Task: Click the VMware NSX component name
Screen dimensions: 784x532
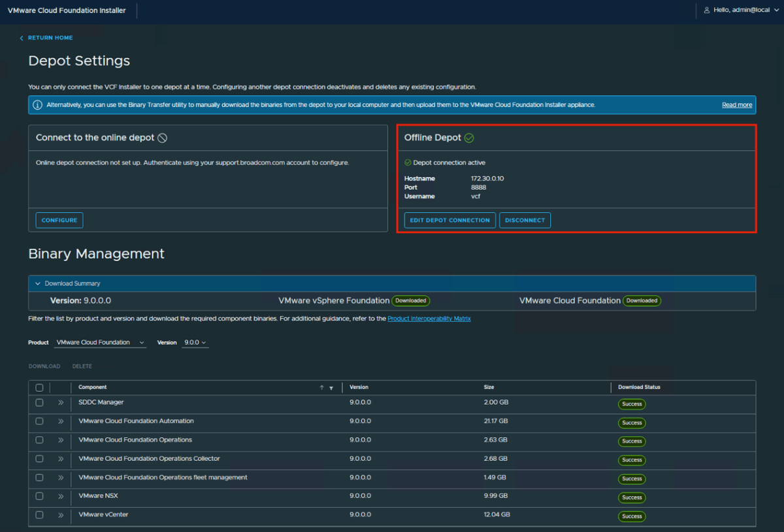Action: click(x=98, y=497)
